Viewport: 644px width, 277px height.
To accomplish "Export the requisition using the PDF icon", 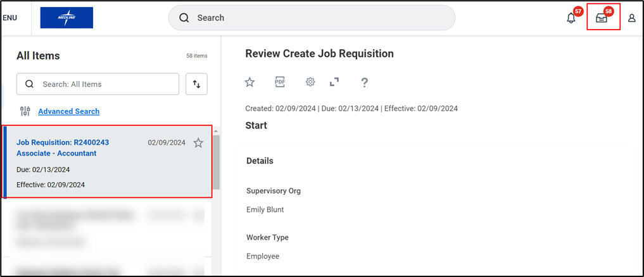I will (x=280, y=82).
